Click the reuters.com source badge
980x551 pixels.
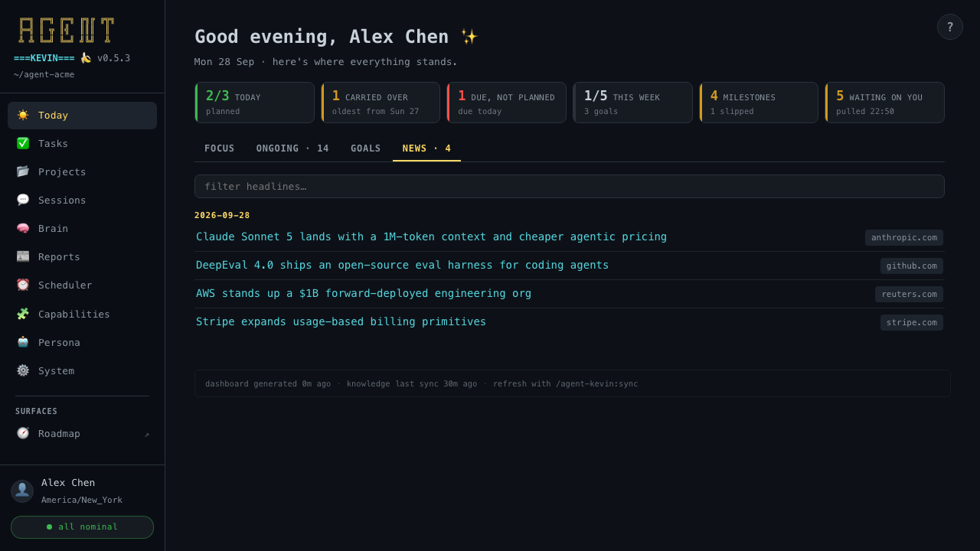(x=909, y=294)
